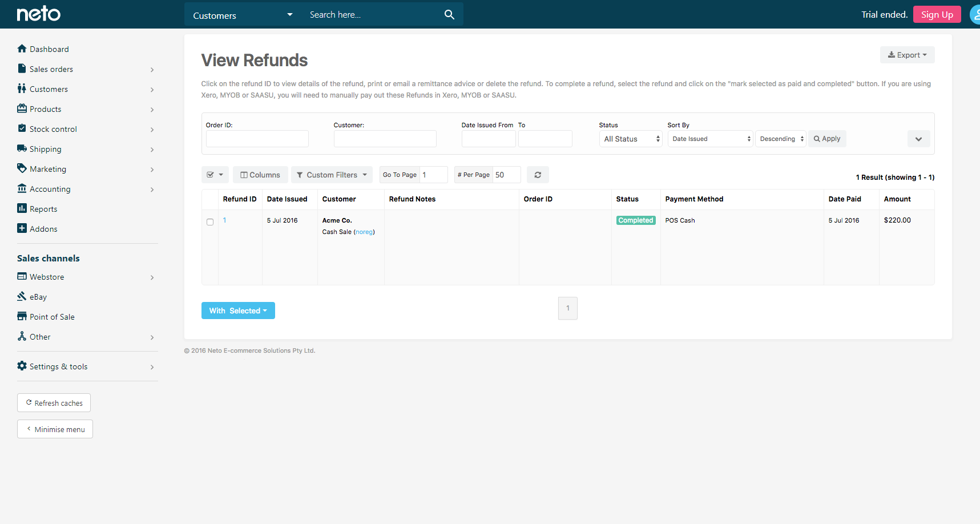Screen dimensions: 980x524
Task: Click the Sales orders document icon
Action: click(x=22, y=68)
